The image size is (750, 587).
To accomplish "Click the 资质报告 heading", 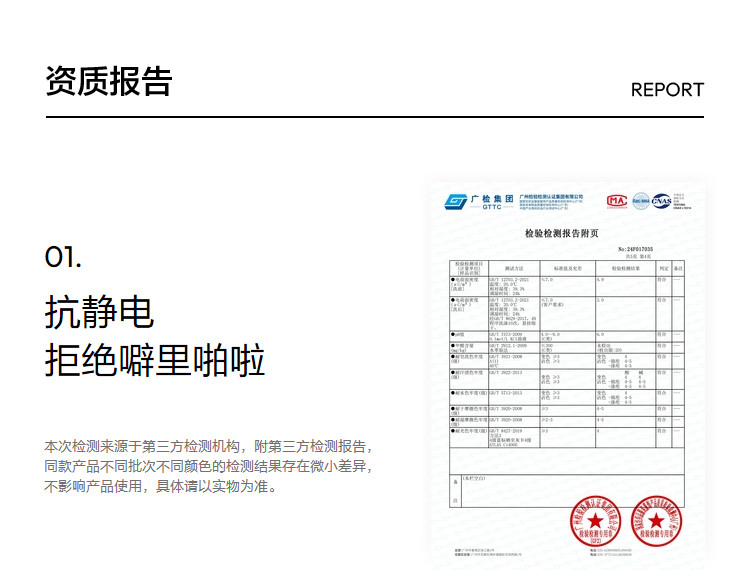I will click(x=108, y=81).
